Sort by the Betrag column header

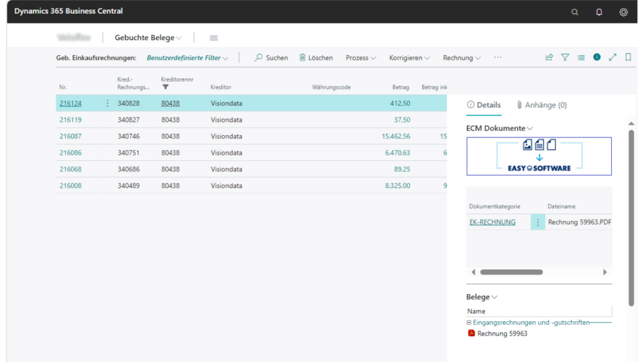401,87
